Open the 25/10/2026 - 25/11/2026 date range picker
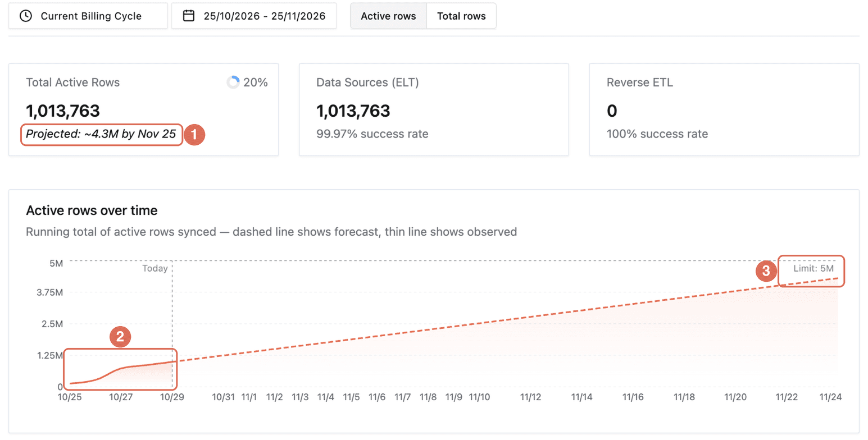The image size is (868, 440). [254, 16]
